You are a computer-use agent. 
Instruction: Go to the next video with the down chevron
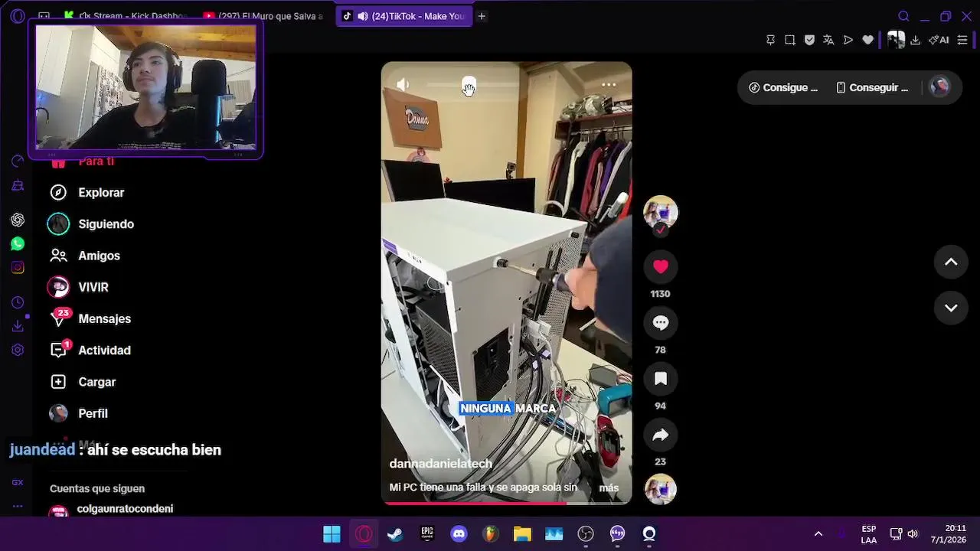point(951,308)
